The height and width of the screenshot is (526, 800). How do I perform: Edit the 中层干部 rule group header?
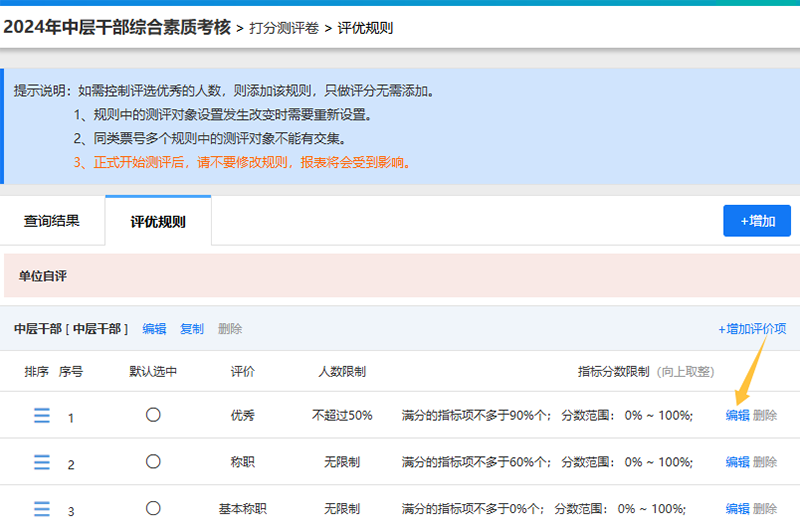pos(154,329)
